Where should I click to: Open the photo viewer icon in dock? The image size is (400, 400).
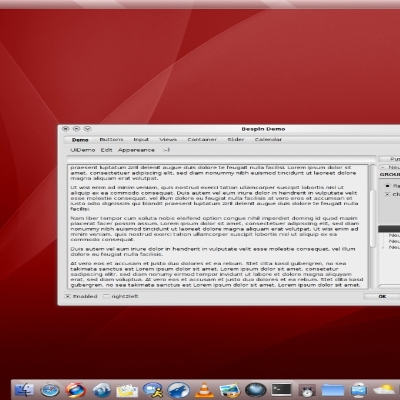click(x=230, y=390)
